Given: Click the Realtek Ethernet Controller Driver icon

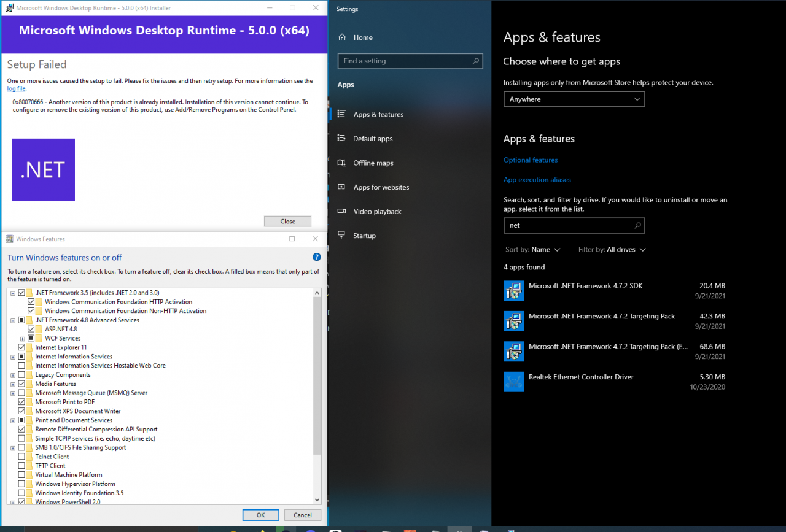Looking at the screenshot, I should click(513, 382).
